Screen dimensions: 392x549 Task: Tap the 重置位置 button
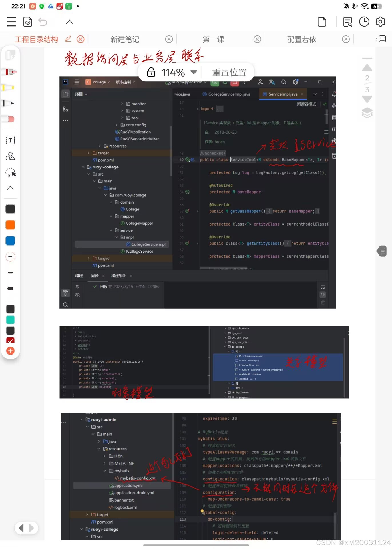[x=229, y=72]
